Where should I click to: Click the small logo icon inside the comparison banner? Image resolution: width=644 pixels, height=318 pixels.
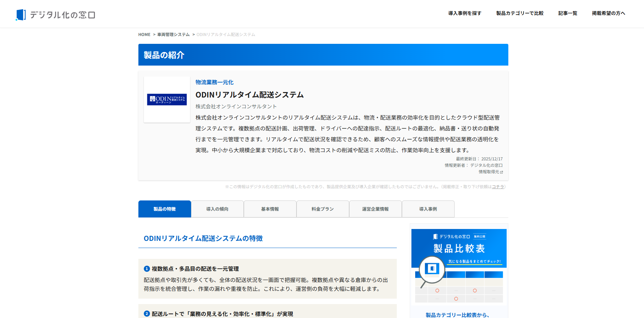[432, 268]
